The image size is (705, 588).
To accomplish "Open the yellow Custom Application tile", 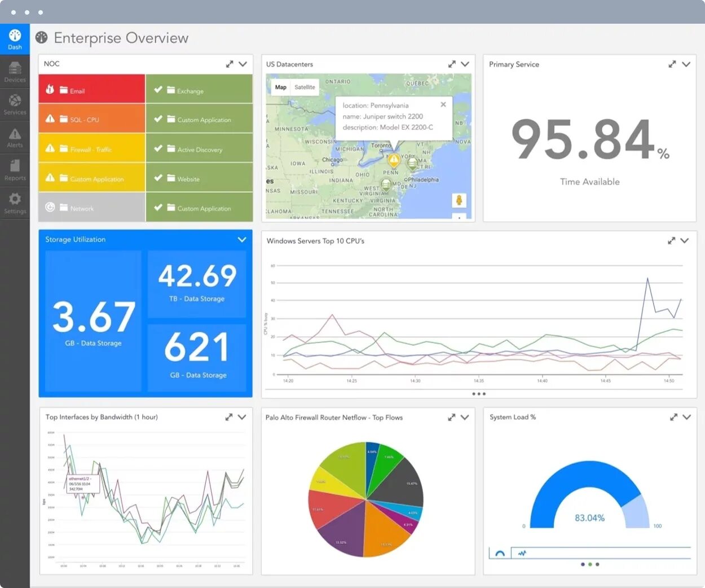I will 92,177.
